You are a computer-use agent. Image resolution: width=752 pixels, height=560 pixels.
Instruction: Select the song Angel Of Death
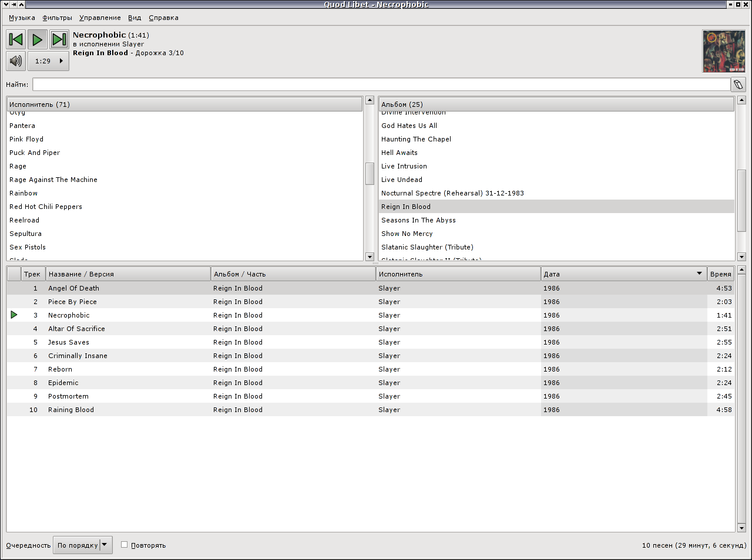click(x=371, y=288)
